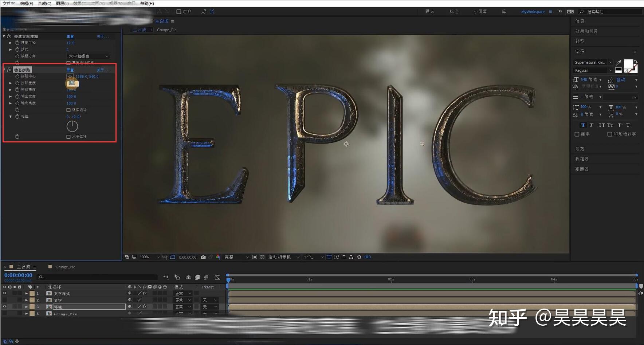Viewport: 644px width, 345px height.
Task: Enable faux bold text style
Action: (583, 125)
